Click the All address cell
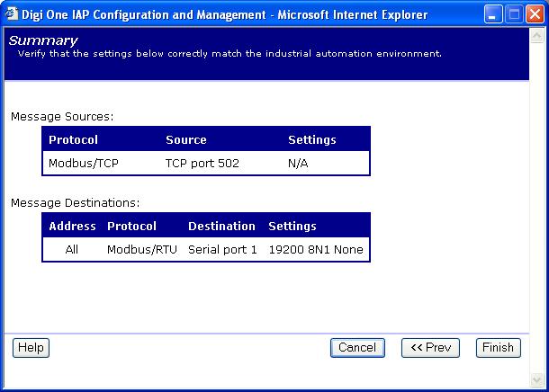 click(72, 250)
